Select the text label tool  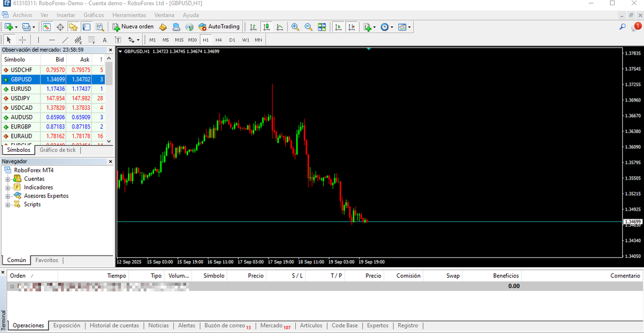pos(118,40)
